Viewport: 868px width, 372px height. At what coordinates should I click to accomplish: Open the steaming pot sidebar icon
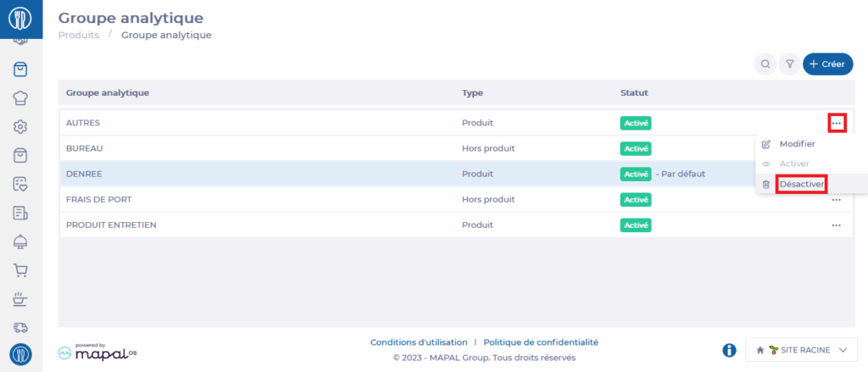click(21, 298)
